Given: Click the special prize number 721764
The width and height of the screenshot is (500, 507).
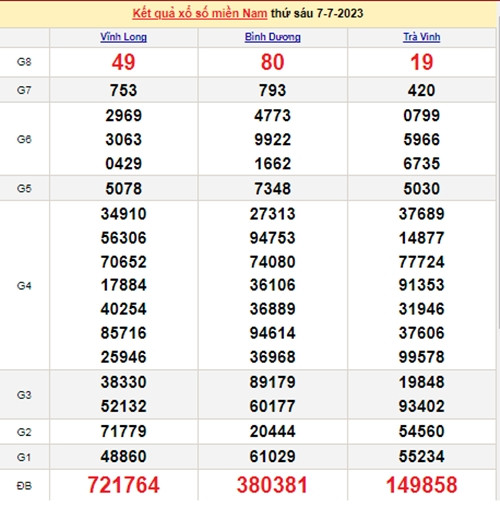Looking at the screenshot, I should coord(124,485).
